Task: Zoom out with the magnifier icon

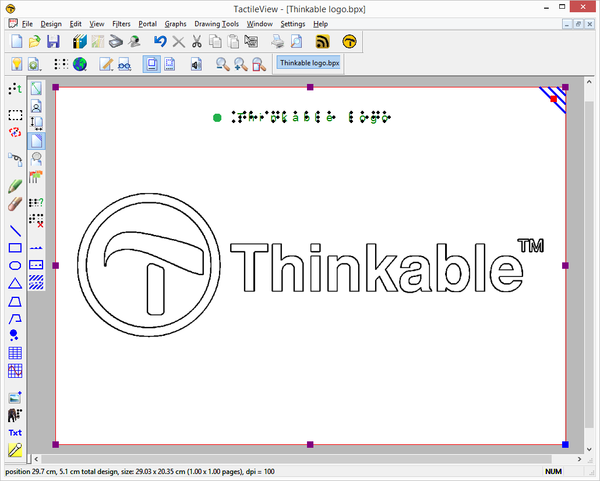Action: (x=223, y=64)
